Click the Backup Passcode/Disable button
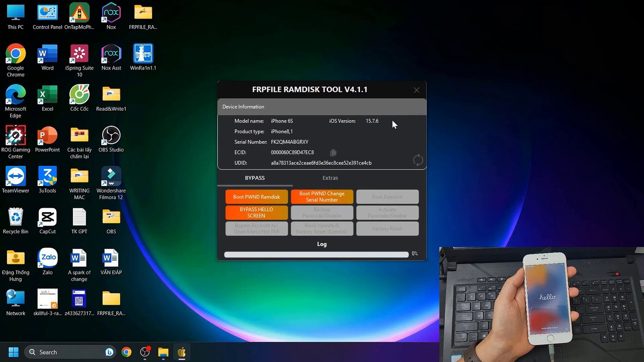This screenshot has width=644, height=362. tap(322, 213)
